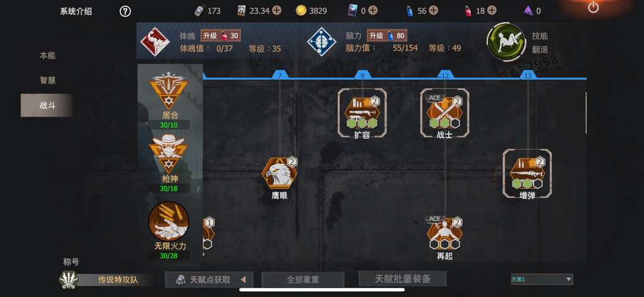Click the question mark help icon
Image resolution: width=644 pixels, height=297 pixels.
[125, 11]
